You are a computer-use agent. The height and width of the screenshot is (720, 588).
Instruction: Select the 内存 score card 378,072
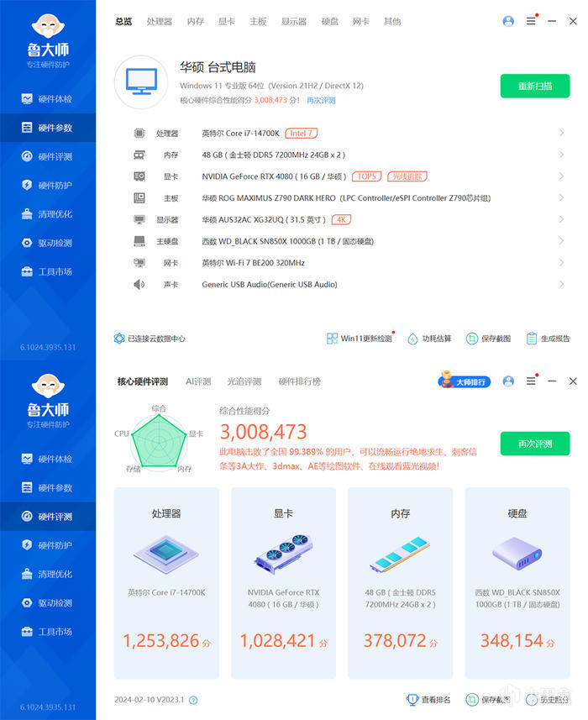coord(401,583)
